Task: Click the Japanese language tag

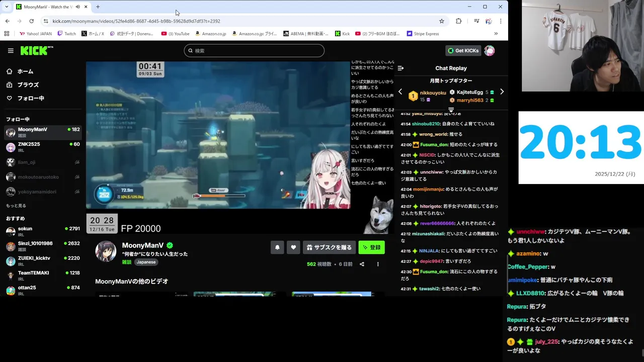Action: pyautogui.click(x=146, y=262)
